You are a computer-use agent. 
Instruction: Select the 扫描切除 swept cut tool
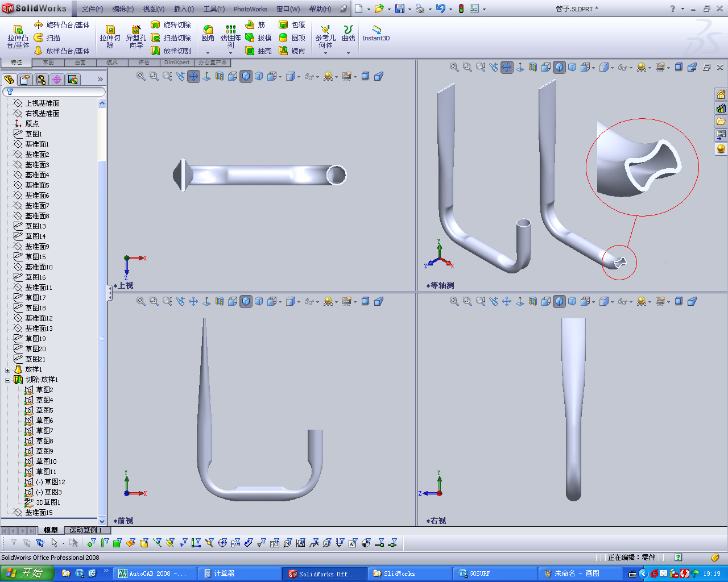(x=171, y=38)
